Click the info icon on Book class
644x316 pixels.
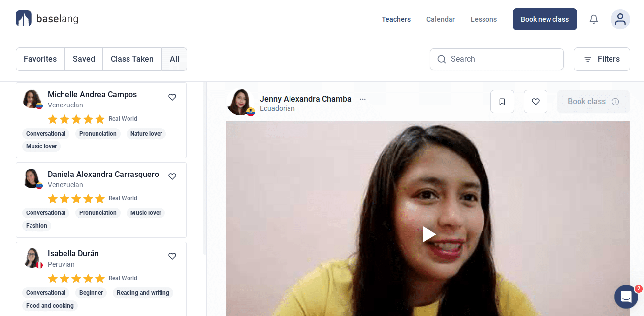tap(615, 102)
